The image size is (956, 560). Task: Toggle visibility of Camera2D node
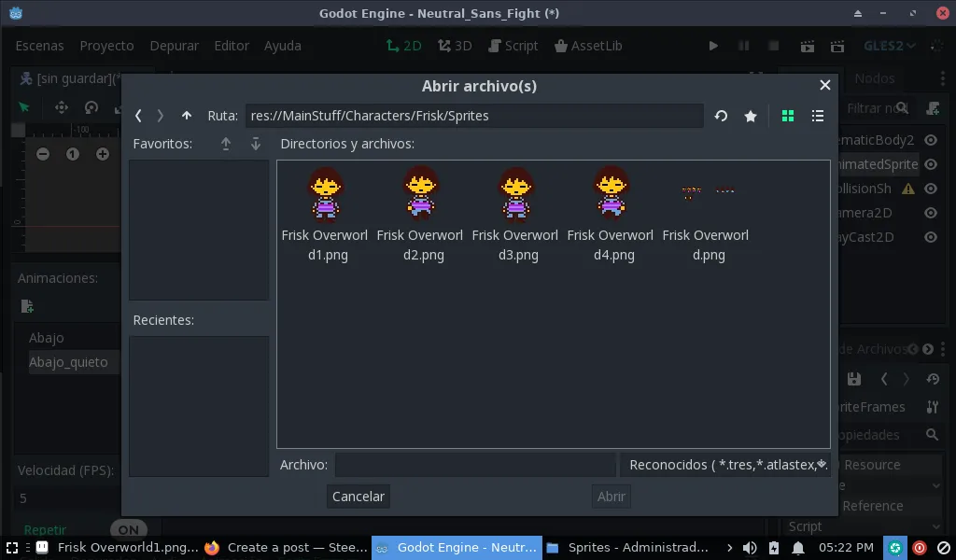coord(931,213)
